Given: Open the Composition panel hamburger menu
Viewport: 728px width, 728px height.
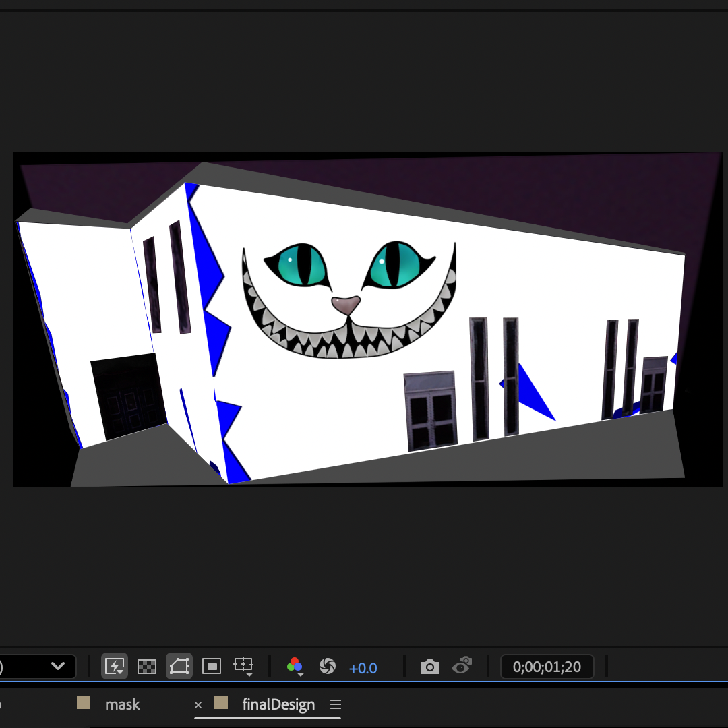Looking at the screenshot, I should click(335, 704).
